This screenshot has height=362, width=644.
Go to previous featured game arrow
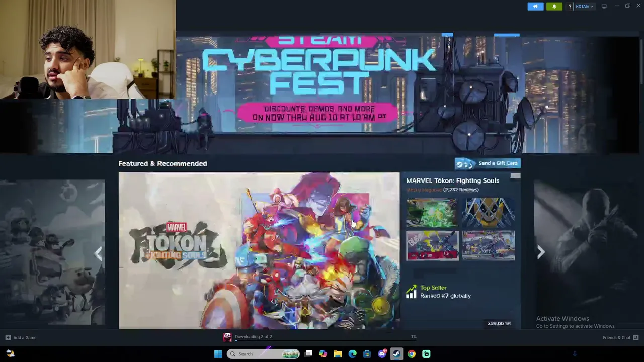pyautogui.click(x=99, y=253)
